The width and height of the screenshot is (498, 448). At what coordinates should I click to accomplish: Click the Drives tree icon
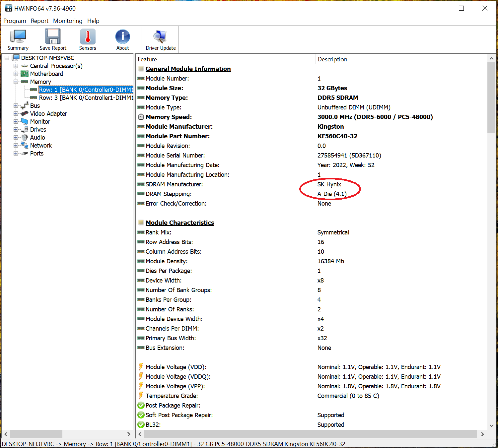pos(25,129)
